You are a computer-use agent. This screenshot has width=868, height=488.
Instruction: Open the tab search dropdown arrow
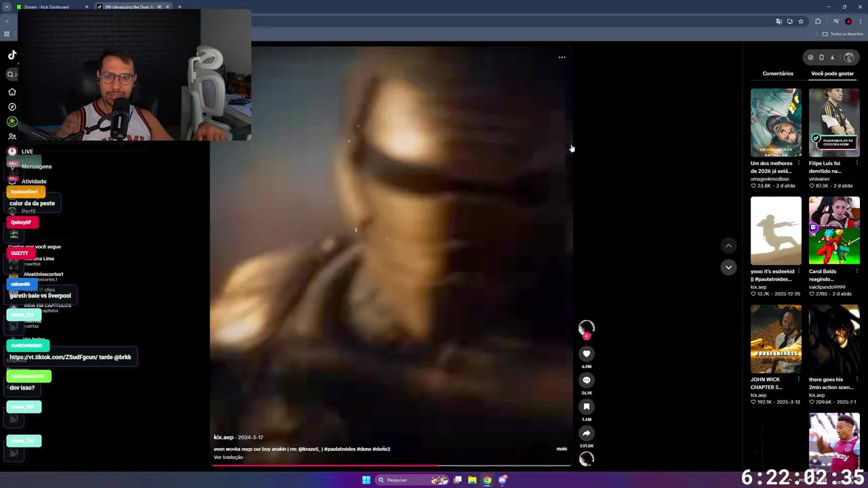pyautogui.click(x=7, y=7)
